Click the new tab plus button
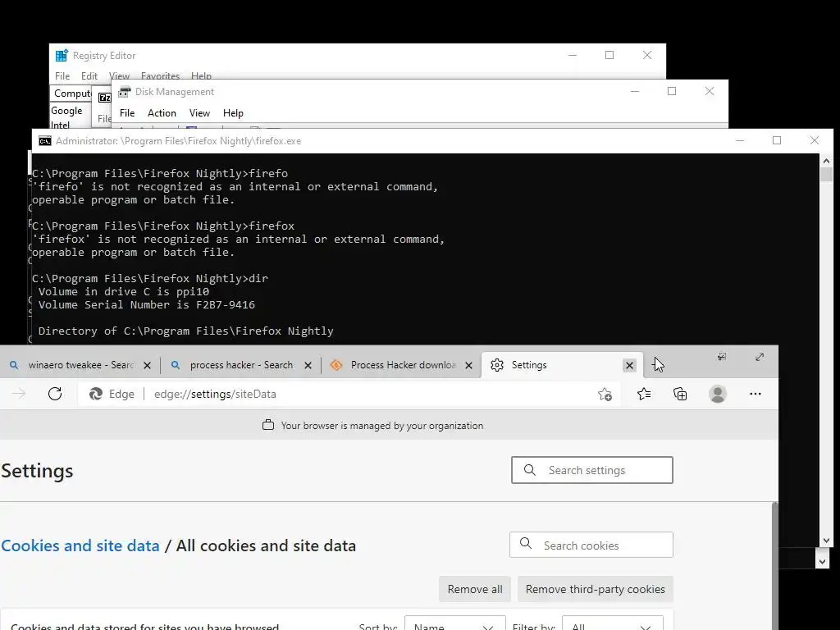 click(656, 365)
